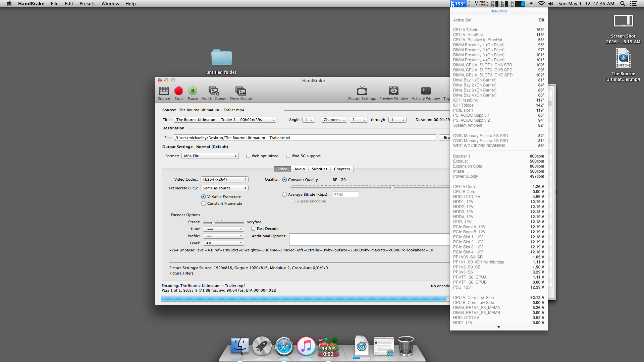Click the eject icon in the menu bar
Image resolution: width=644 pixels, height=362 pixels.
[531, 4]
